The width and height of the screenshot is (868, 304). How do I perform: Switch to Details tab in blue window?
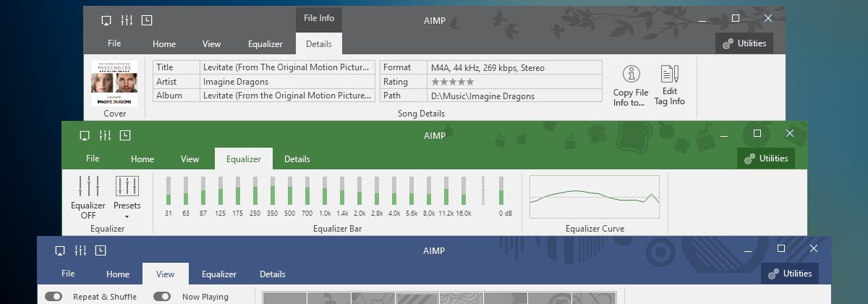coord(273,274)
